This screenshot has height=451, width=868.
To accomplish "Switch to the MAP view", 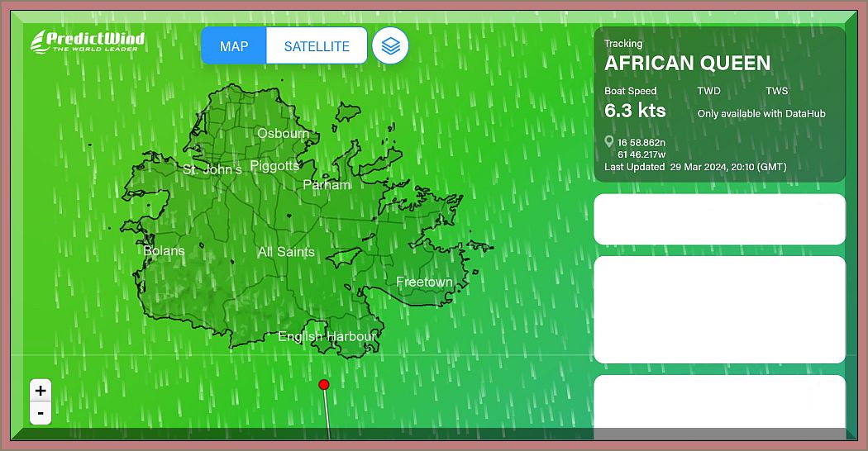I will tap(234, 45).
